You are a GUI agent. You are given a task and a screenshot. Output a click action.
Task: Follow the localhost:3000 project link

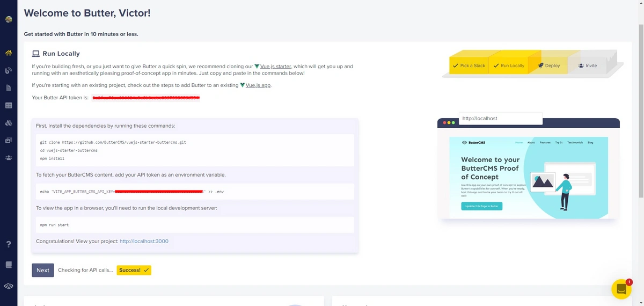point(144,241)
